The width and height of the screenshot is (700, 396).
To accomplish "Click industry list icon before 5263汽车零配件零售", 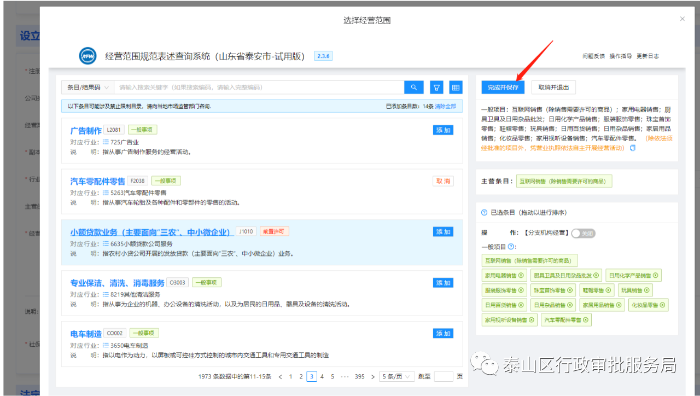I will coord(106,193).
